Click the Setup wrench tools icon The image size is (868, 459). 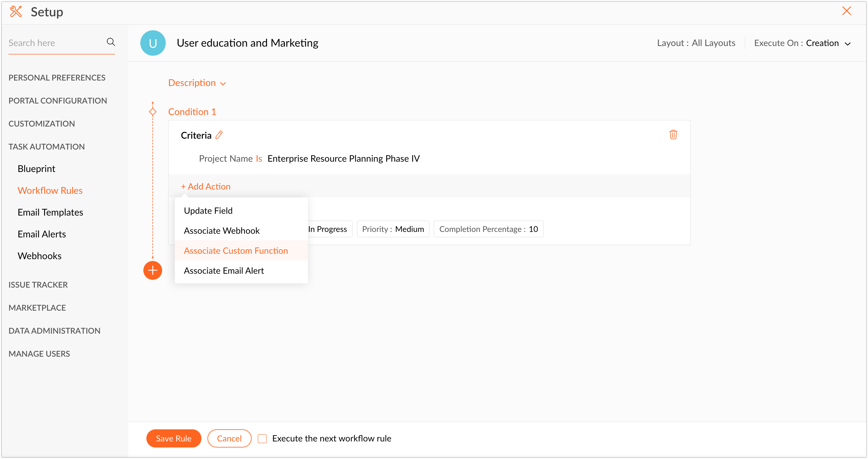click(16, 12)
